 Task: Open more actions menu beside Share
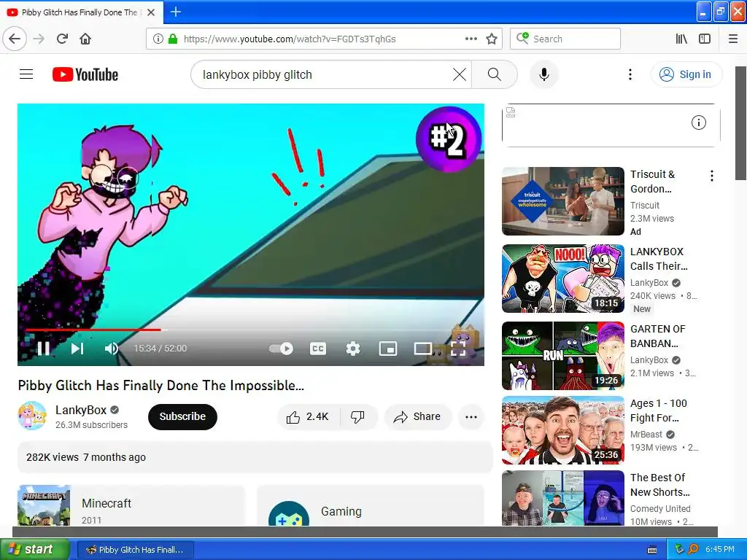471,416
